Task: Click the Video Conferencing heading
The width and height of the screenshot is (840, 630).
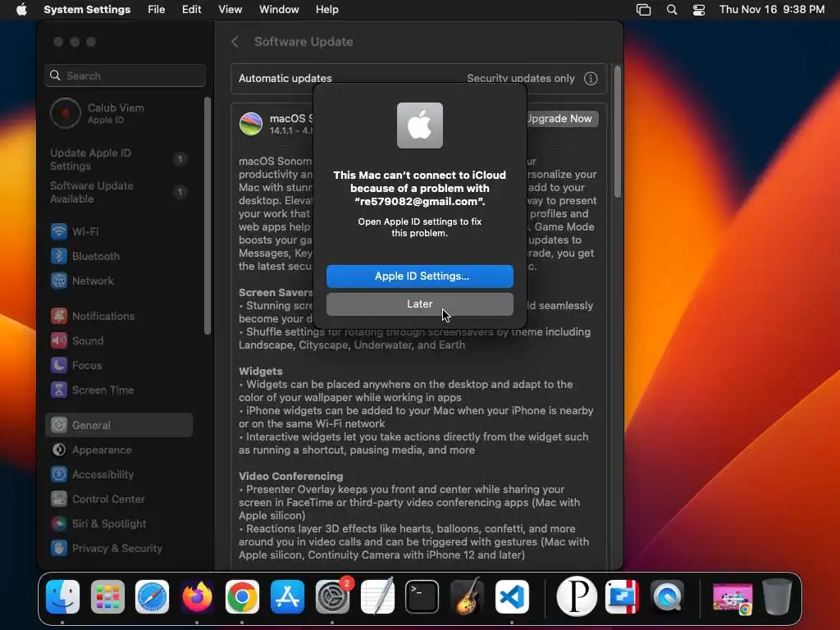Action: 290,476
